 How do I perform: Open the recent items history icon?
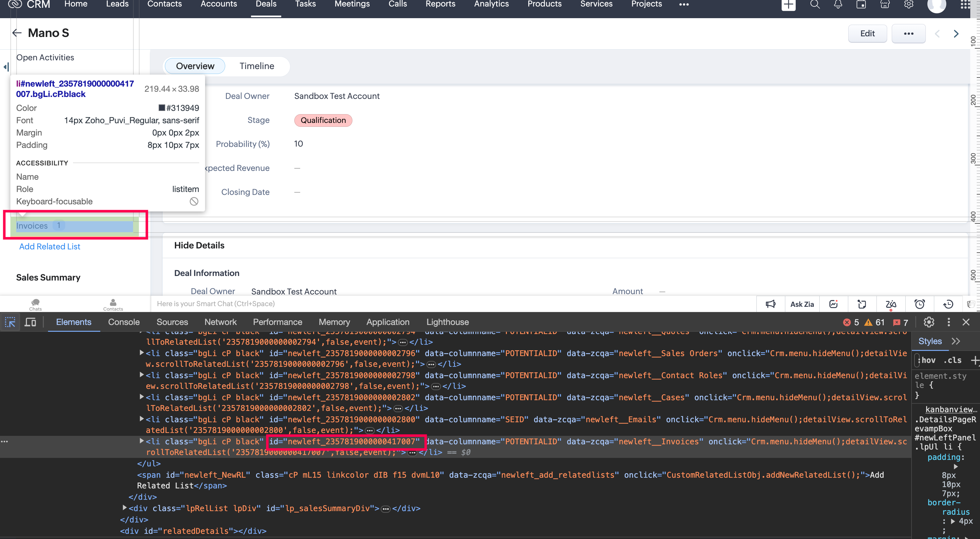(948, 304)
